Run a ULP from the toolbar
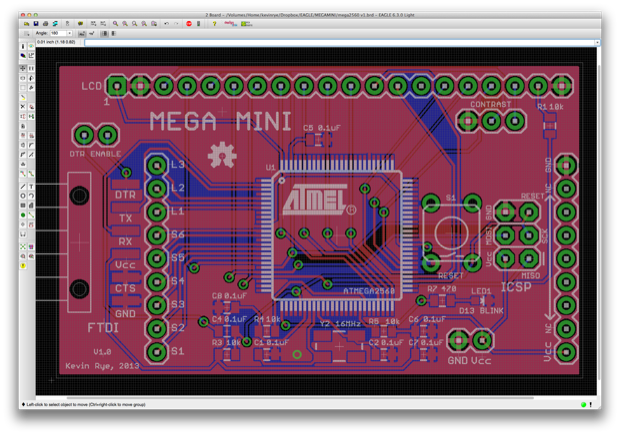Screen dimensions: 620x435 point(103,24)
